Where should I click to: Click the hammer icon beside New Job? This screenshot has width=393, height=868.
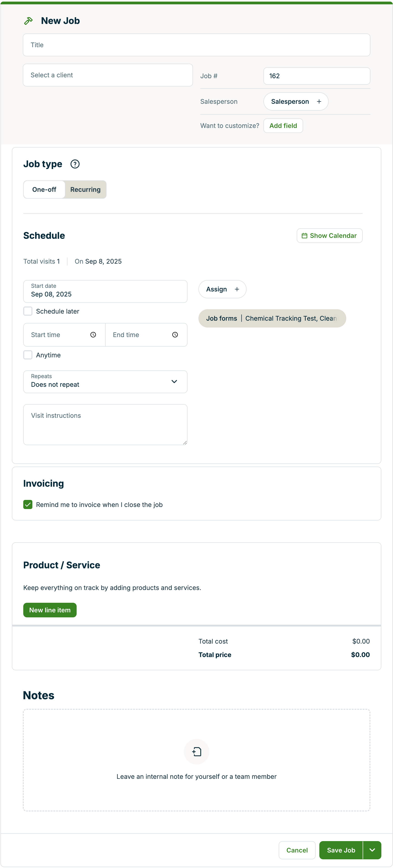click(x=29, y=21)
